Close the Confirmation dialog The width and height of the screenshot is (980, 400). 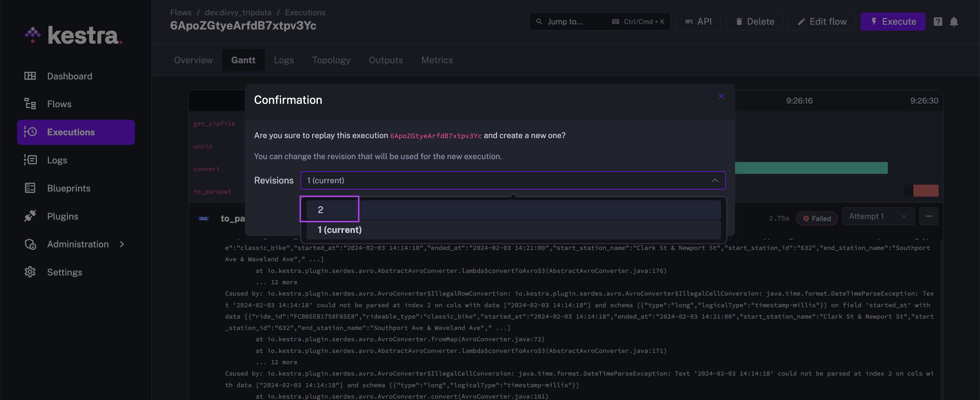pos(721,96)
